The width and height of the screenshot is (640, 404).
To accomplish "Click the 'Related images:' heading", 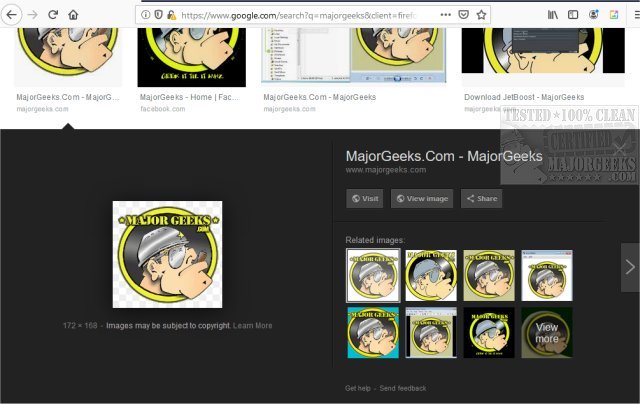I will (375, 240).
